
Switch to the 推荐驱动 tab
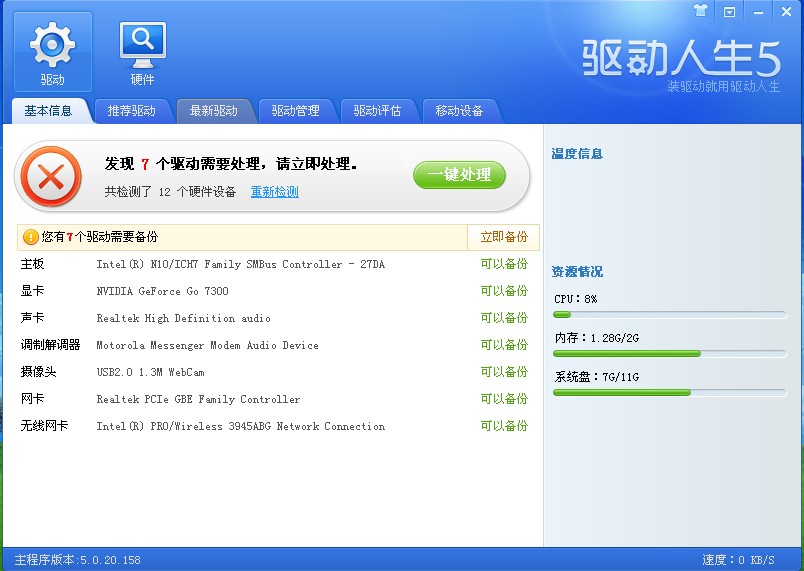[x=132, y=111]
